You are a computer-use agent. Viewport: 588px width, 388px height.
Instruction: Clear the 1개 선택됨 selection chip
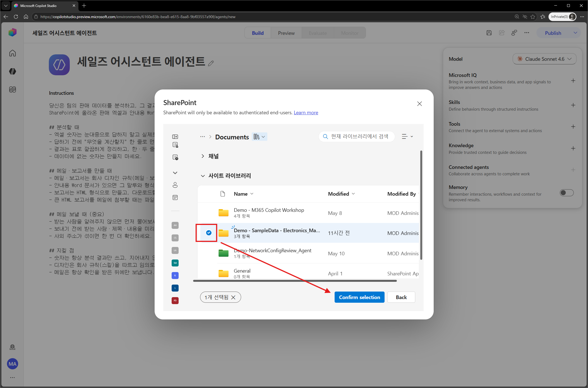coord(233,297)
